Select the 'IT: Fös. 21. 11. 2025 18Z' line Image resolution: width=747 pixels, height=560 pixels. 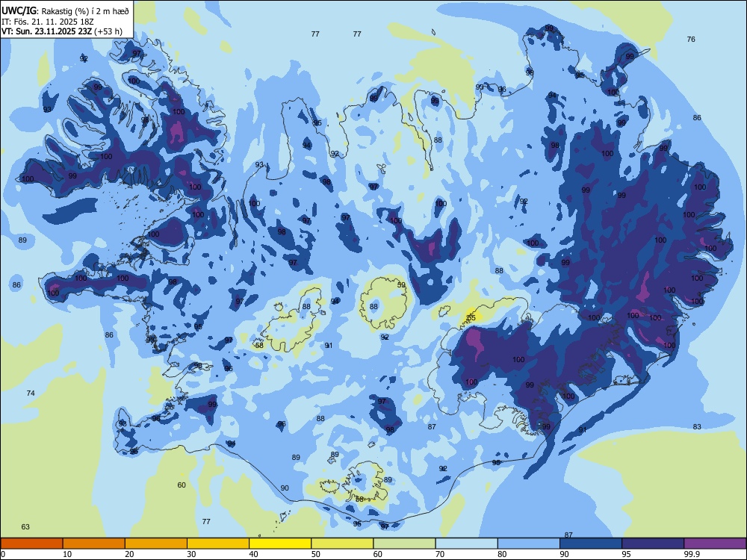click(x=48, y=22)
